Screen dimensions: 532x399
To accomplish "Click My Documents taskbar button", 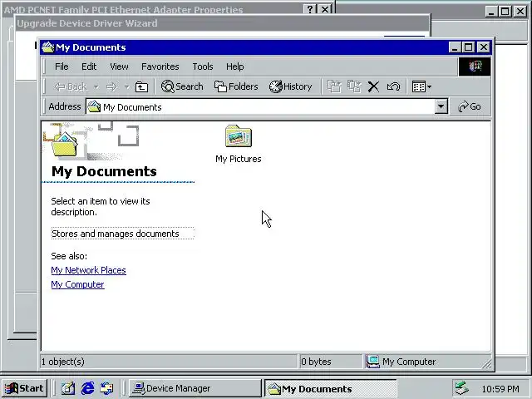I will pos(331,388).
